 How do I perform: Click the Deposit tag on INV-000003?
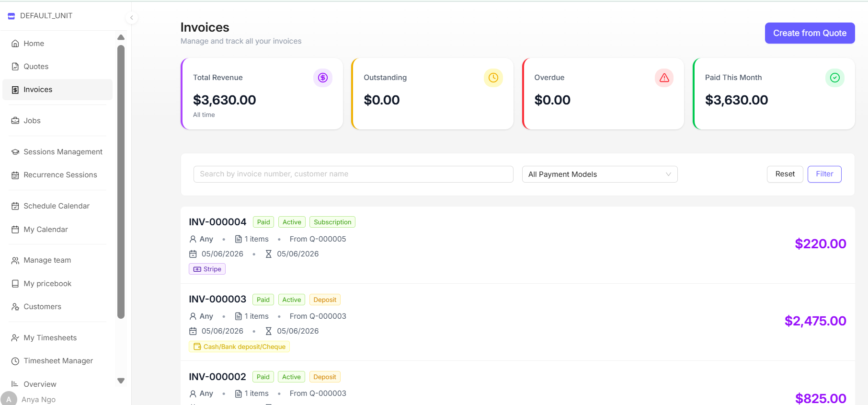(325, 300)
